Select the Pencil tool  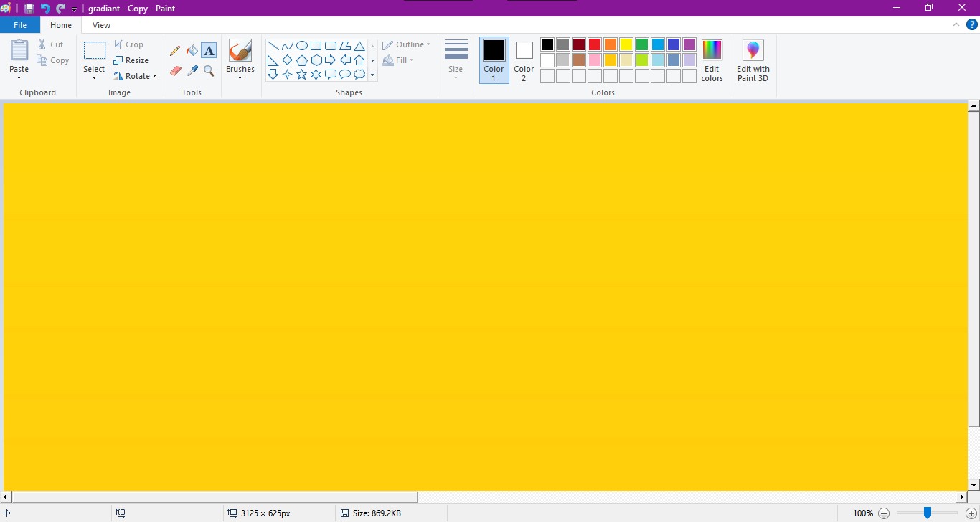(175, 51)
